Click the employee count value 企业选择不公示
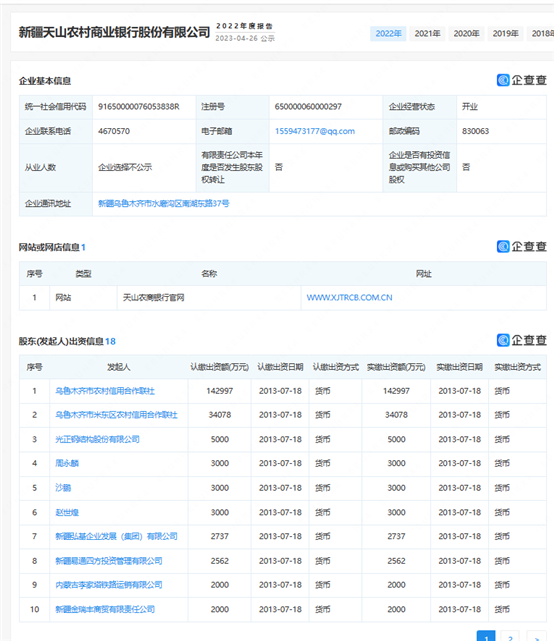554x641 pixels. click(x=125, y=167)
